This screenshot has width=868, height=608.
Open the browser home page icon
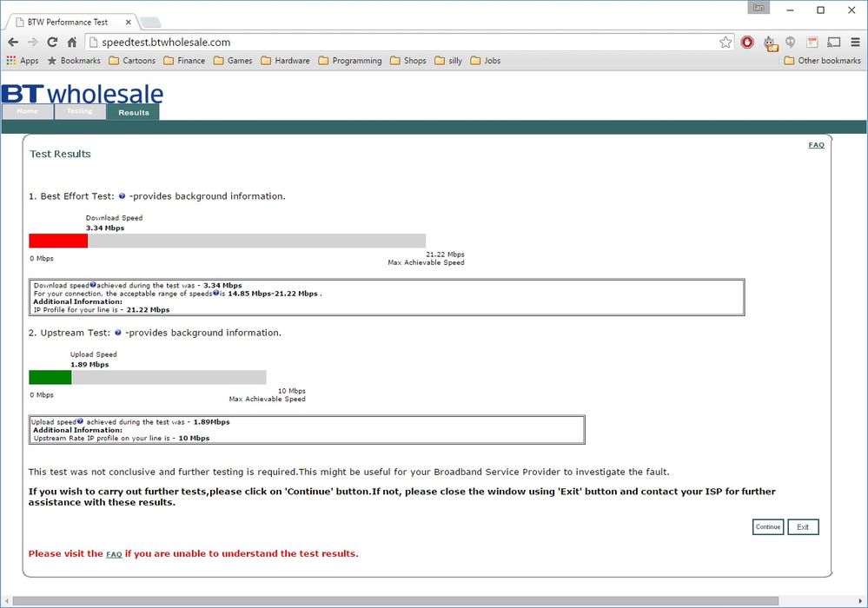[x=72, y=42]
